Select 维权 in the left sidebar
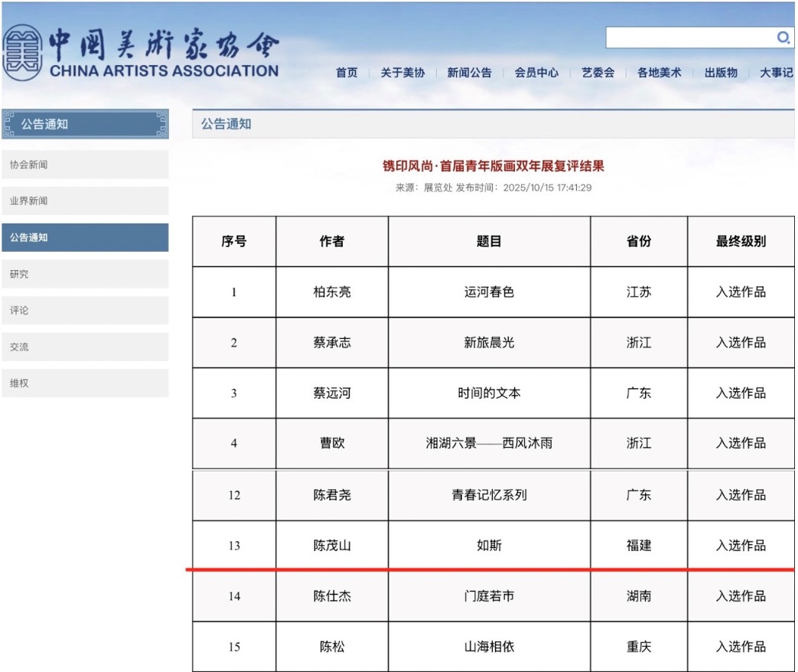The width and height of the screenshot is (798, 672). coord(85,383)
